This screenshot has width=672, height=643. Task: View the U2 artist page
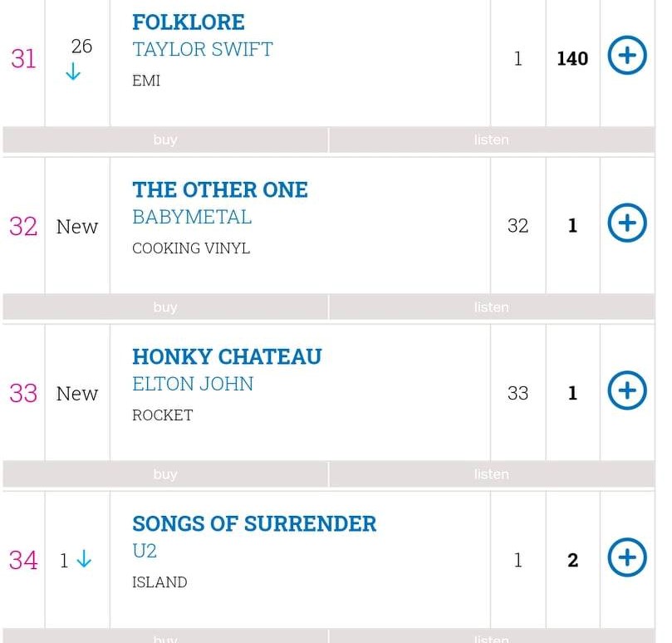145,552
